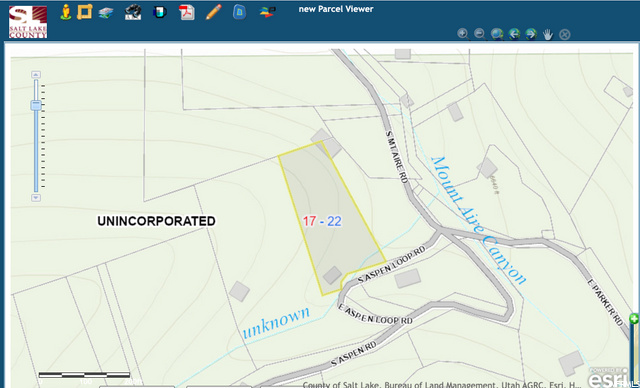
Task: Click the zoom slider down arrow
Action: point(36,198)
